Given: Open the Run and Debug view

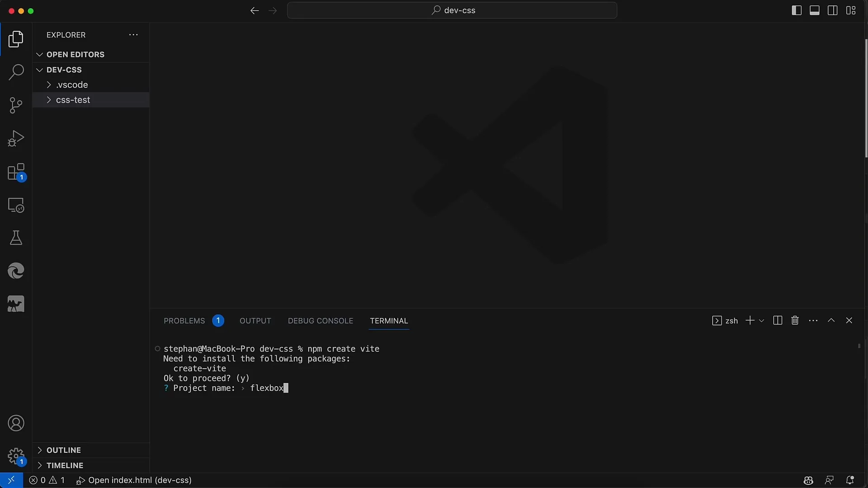Looking at the screenshot, I should 16,138.
